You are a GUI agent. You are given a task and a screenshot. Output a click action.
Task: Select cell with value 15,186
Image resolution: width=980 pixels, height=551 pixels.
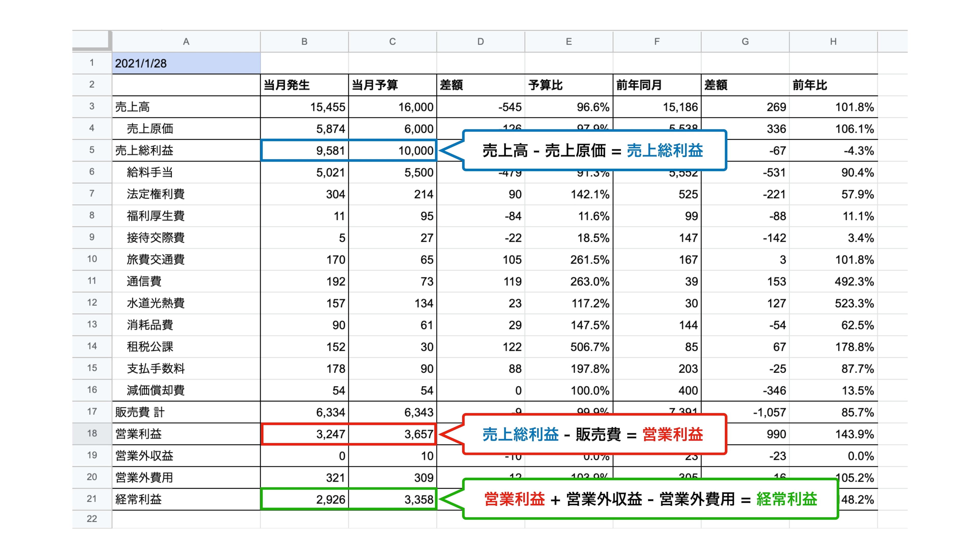tap(657, 107)
